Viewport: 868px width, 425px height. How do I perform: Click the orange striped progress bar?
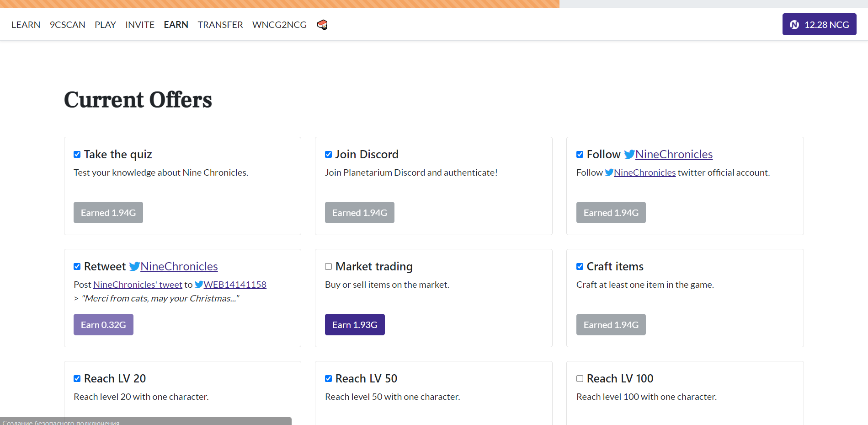point(280,4)
